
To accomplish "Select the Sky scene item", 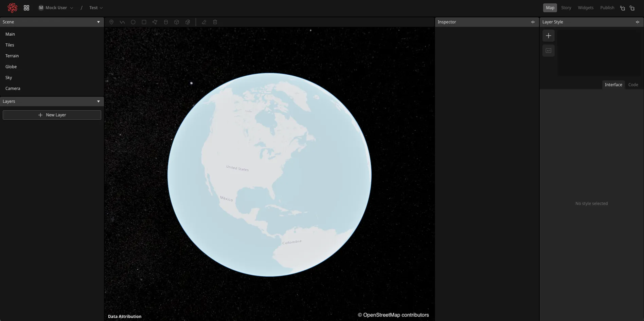I will click(52, 78).
